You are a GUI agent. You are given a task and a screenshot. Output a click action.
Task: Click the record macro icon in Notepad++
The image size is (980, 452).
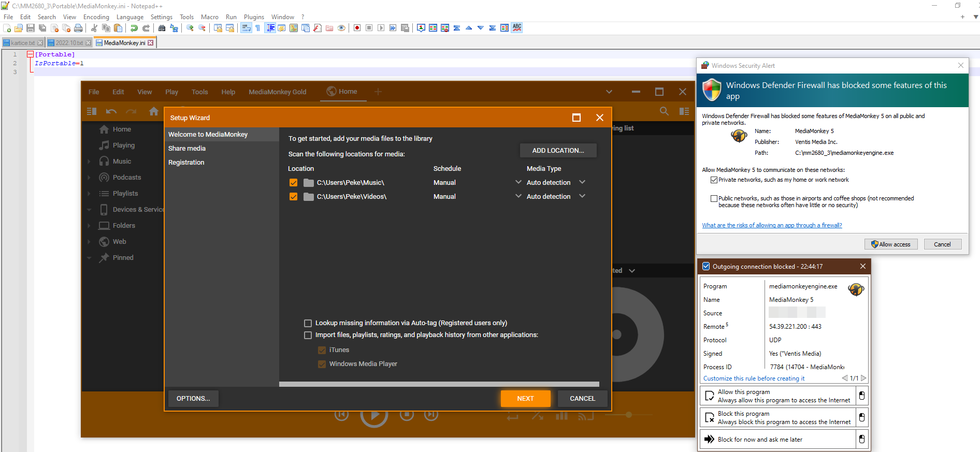pos(357,28)
